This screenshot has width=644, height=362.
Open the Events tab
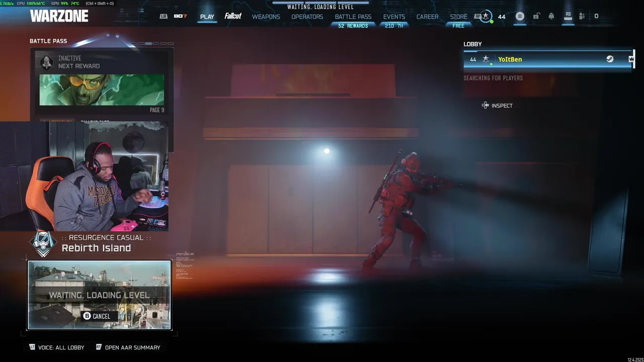click(394, 17)
